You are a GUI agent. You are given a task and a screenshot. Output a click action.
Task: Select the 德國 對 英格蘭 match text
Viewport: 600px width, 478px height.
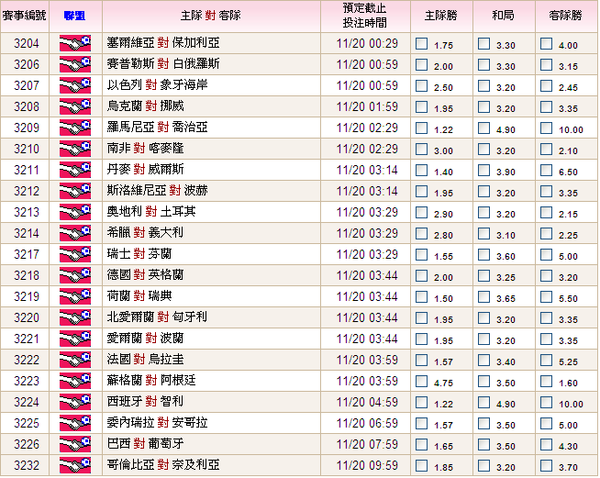click(145, 275)
